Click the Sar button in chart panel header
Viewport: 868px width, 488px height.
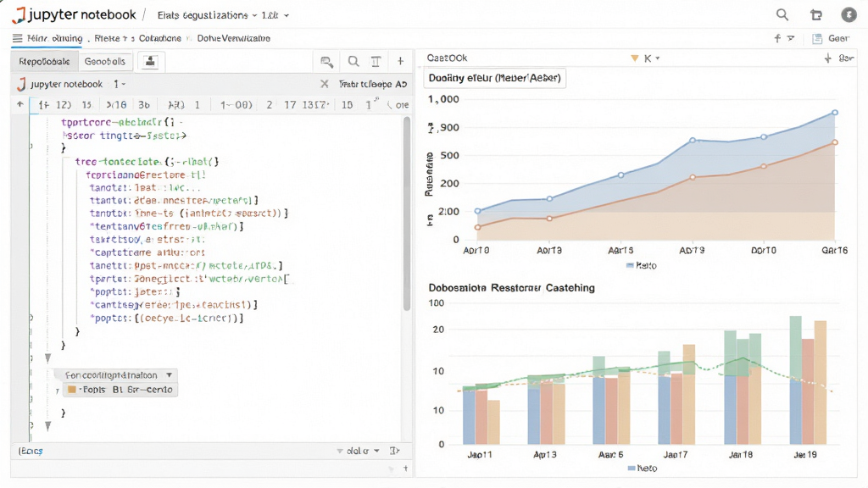tap(846, 58)
